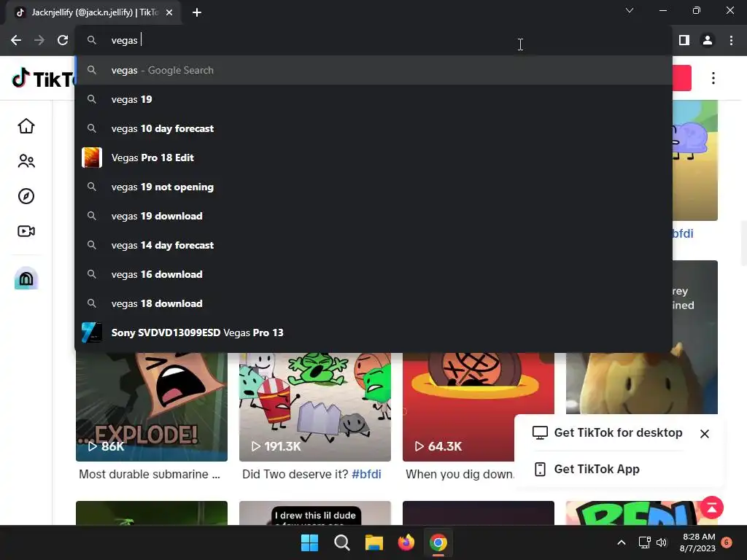This screenshot has height=560, width=747.
Task: Go forward with the browser forward arrow
Action: pos(39,41)
